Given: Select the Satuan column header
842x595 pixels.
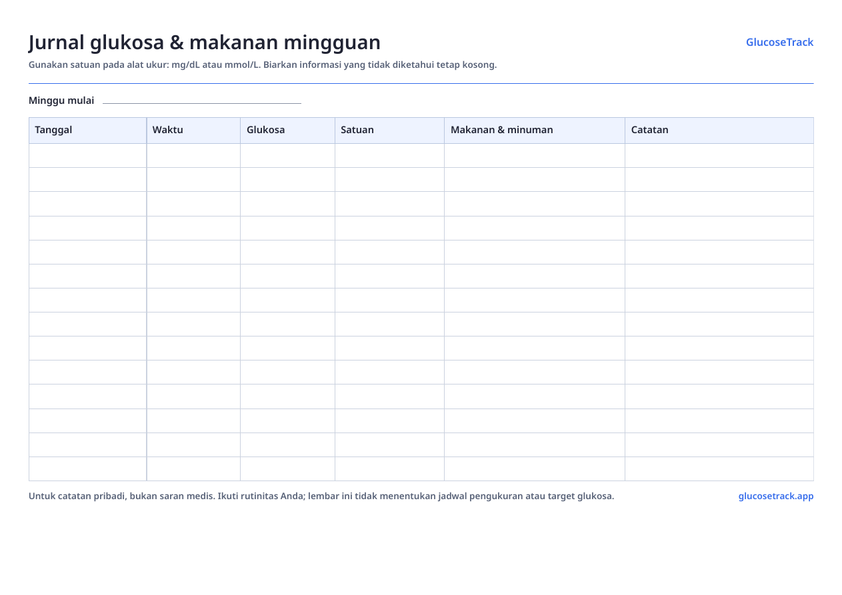Looking at the screenshot, I should tap(389, 130).
